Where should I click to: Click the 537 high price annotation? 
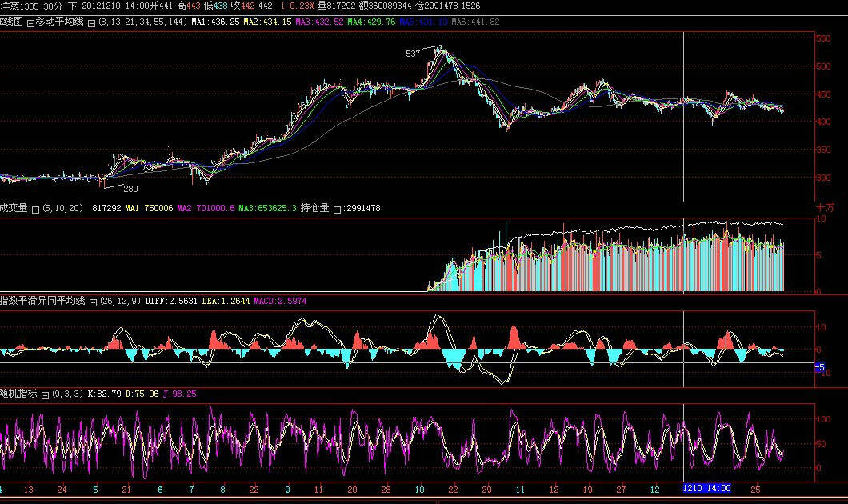[413, 54]
